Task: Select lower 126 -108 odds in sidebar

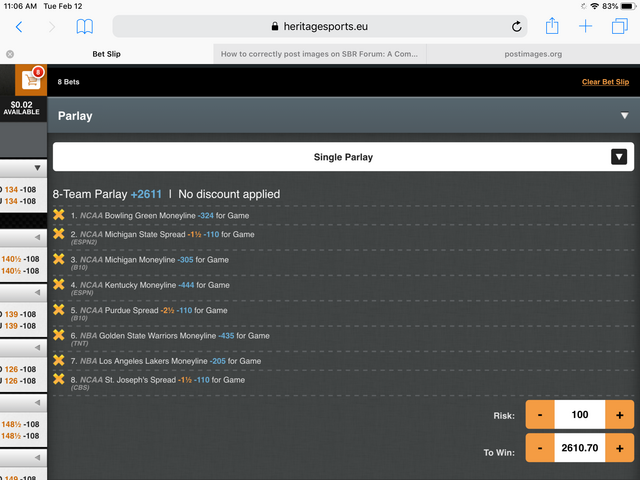Action: tap(20, 381)
